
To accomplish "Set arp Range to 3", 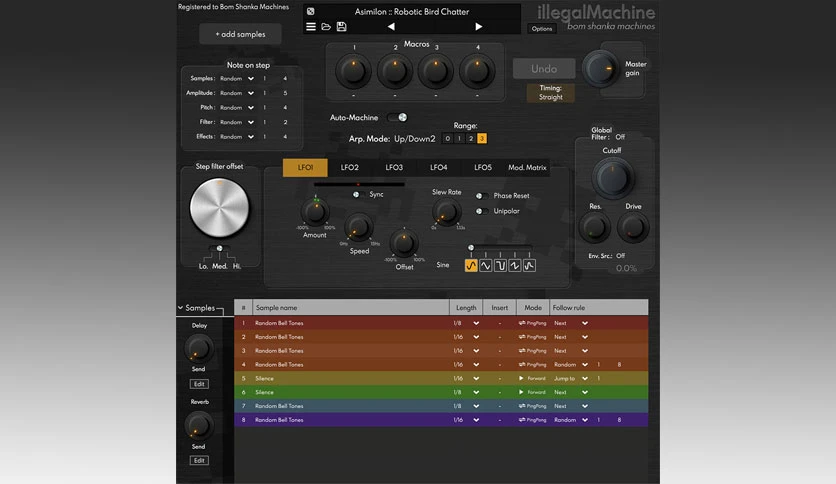I will coord(481,139).
